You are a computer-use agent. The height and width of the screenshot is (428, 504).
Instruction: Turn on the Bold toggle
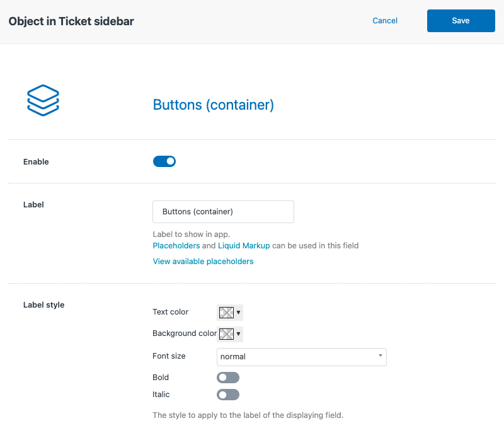(228, 378)
